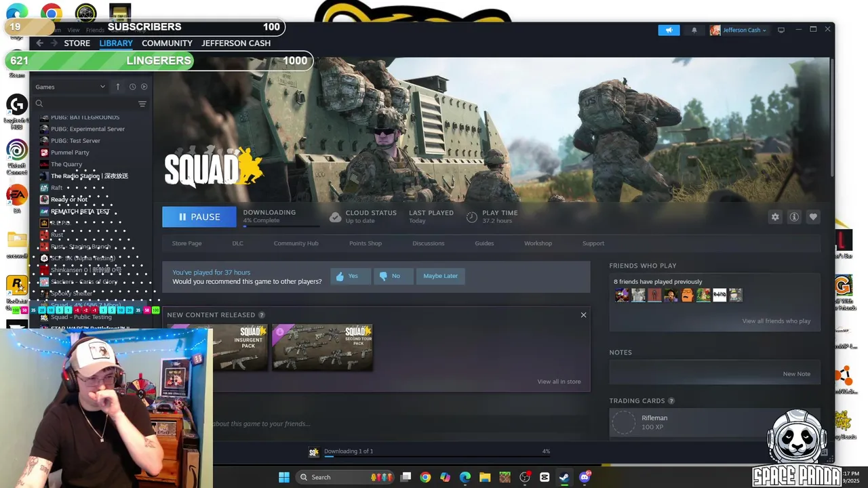Click the game page vertical scrollbar
The image size is (868, 488).
coord(832,117)
